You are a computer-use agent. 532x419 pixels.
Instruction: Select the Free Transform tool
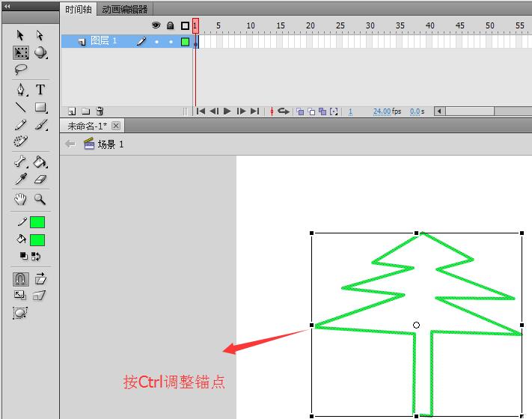tap(21, 52)
